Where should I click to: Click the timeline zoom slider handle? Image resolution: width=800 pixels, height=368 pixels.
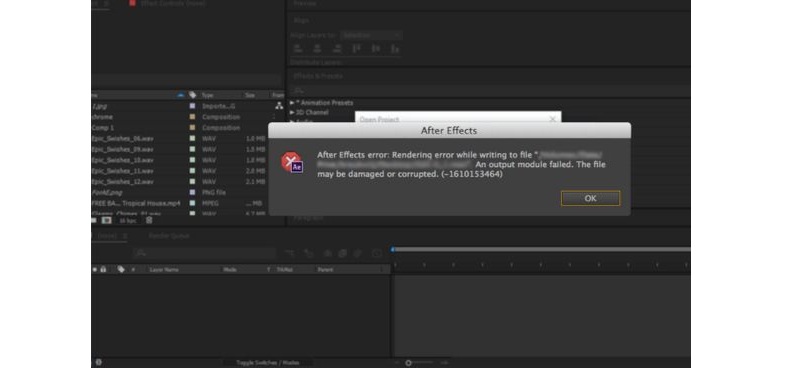(408, 363)
